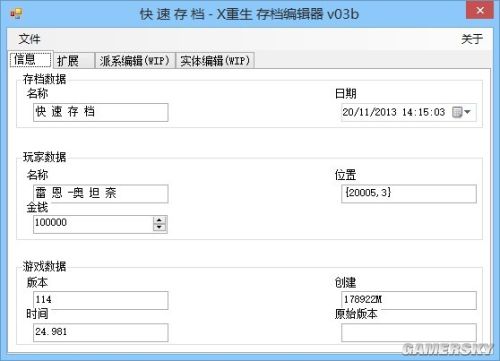Switch to the 扩展 tab
Viewport: 500px width, 361px height.
pyautogui.click(x=74, y=61)
